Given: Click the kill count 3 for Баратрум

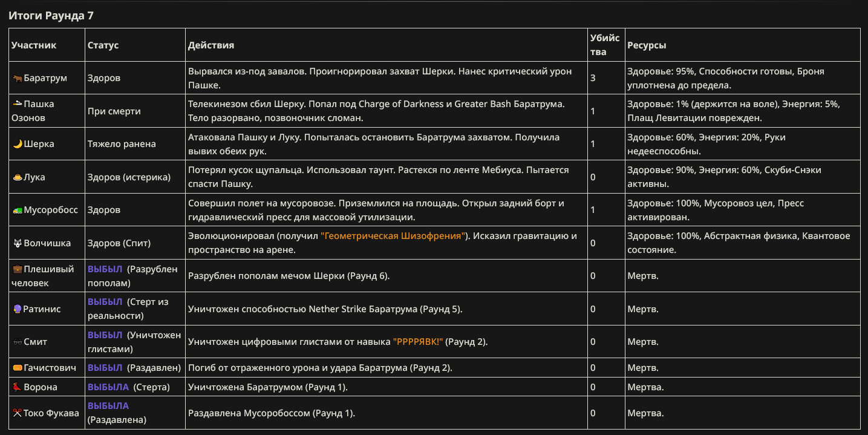Looking at the screenshot, I should click(593, 78).
